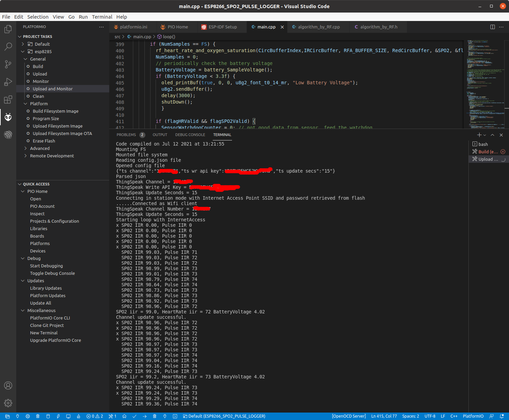Click PlatformIO Home icon in status bar

pyautogui.click(x=124, y=416)
